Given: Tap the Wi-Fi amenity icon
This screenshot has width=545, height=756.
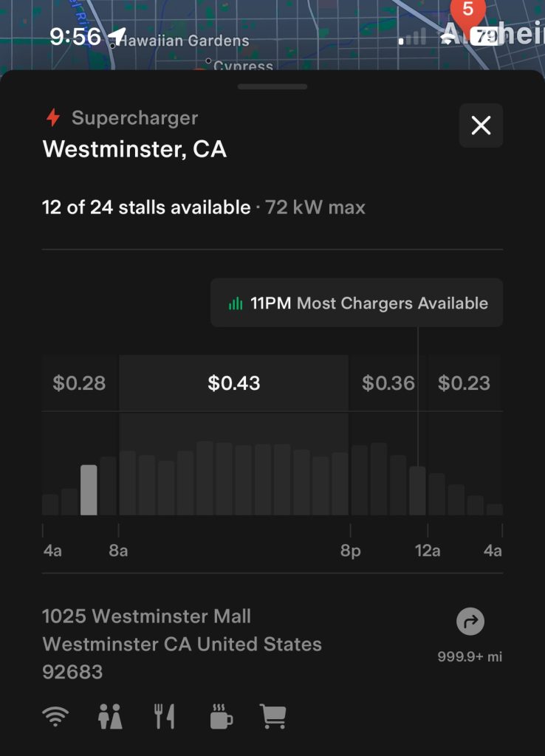Looking at the screenshot, I should pos(55,716).
